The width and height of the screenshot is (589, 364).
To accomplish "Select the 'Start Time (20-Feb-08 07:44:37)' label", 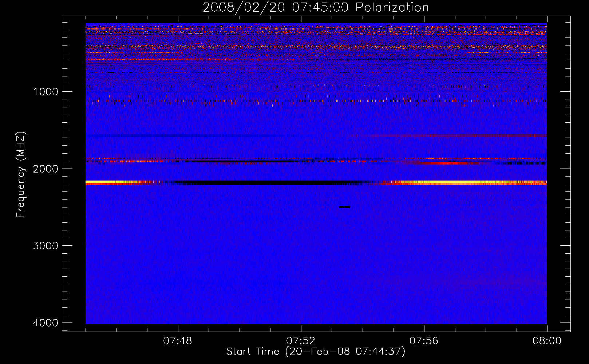I will click(x=316, y=352).
